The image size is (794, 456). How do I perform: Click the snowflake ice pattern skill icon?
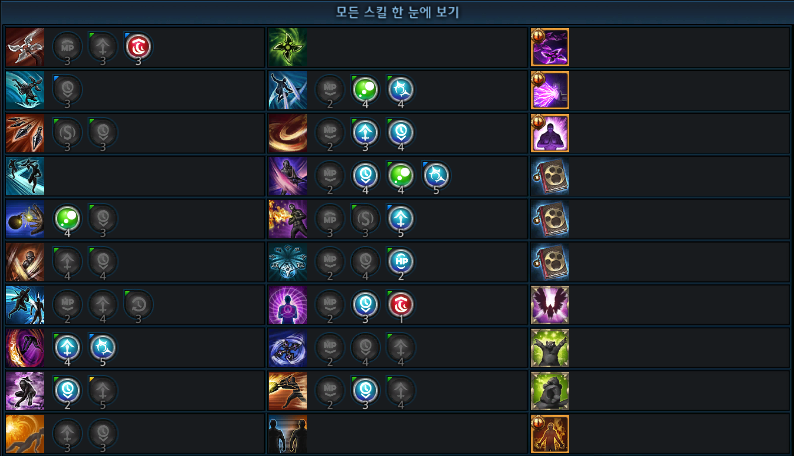click(288, 262)
